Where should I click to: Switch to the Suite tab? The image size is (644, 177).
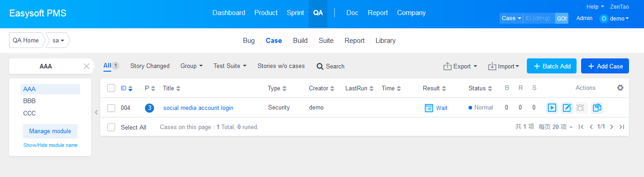(x=326, y=41)
